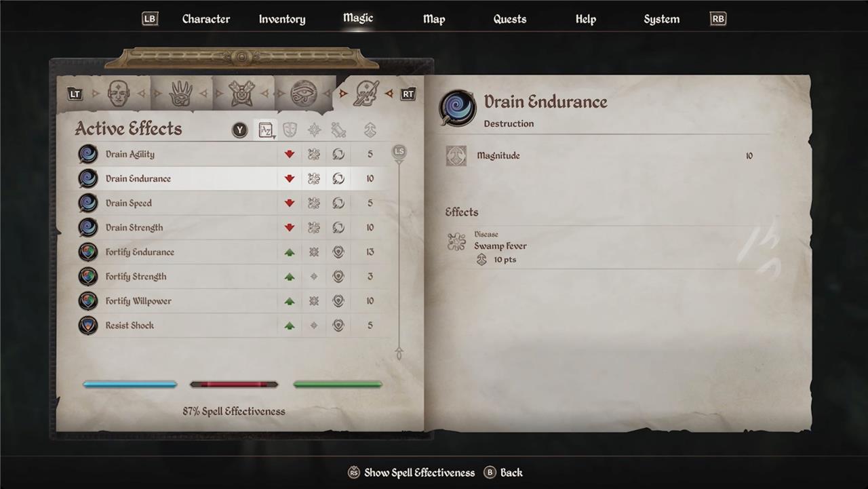This screenshot has width=868, height=489.
Task: Open the third category tab with armor icon
Action: 241,94
